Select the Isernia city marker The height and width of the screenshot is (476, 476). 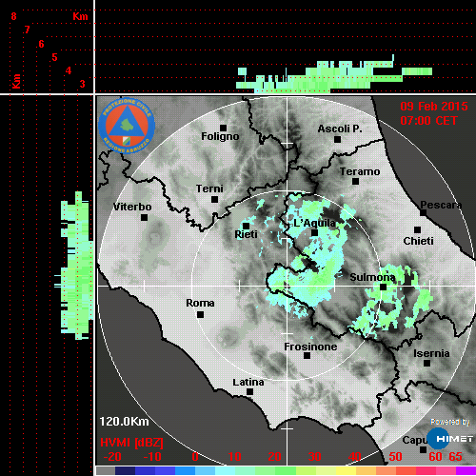[x=427, y=363]
